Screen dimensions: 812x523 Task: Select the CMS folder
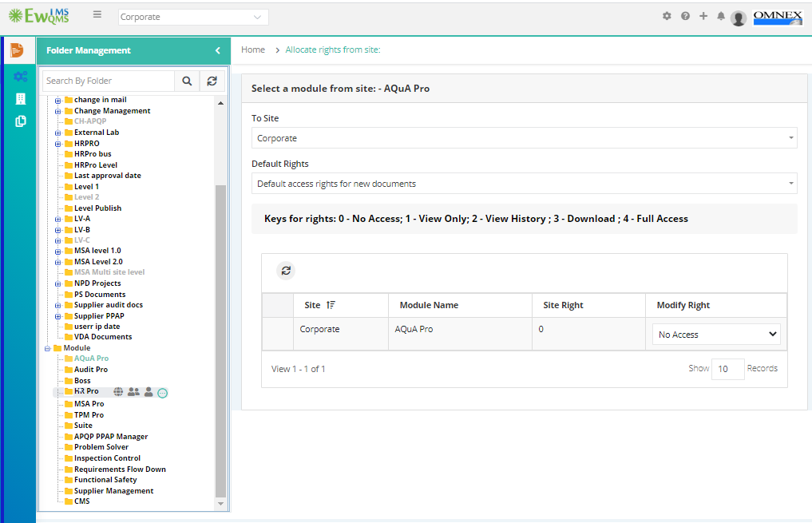(81, 501)
